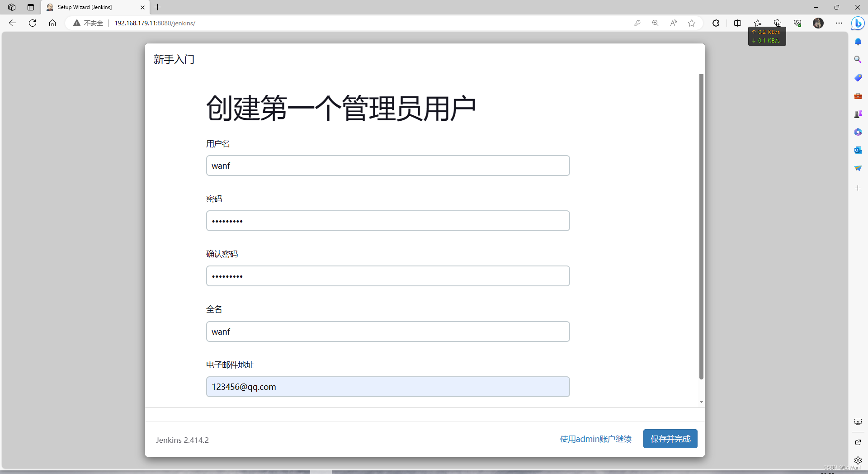
Task: Click scrollbar down arrow in wizard
Action: 701,402
